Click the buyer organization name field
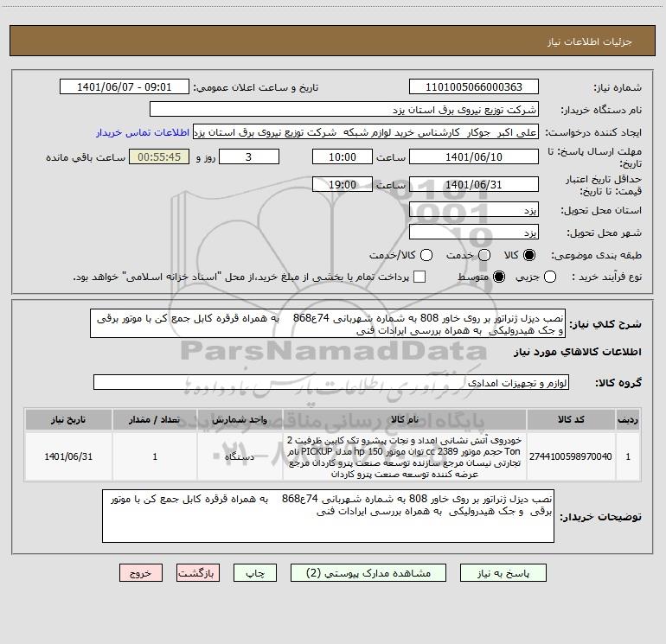Screen dimensions: 666x644 [x=344, y=110]
